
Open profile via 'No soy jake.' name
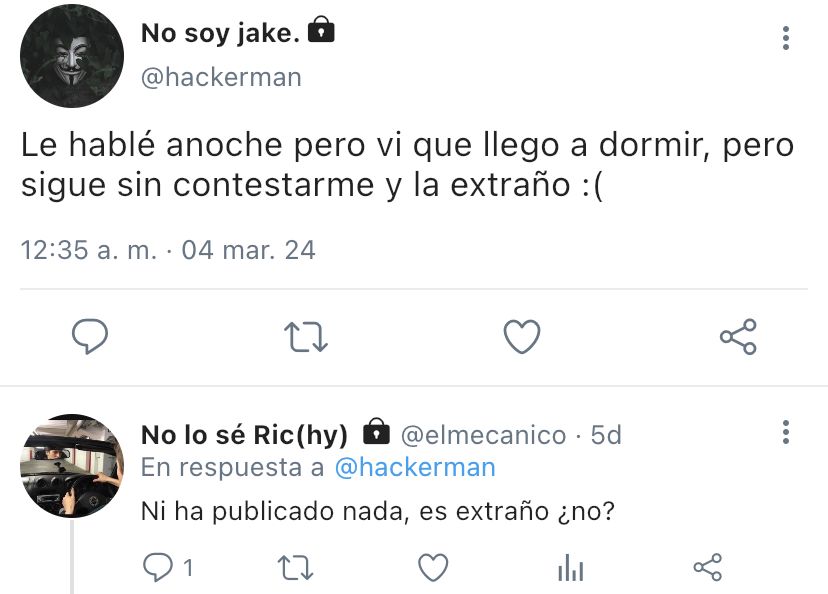[220, 33]
